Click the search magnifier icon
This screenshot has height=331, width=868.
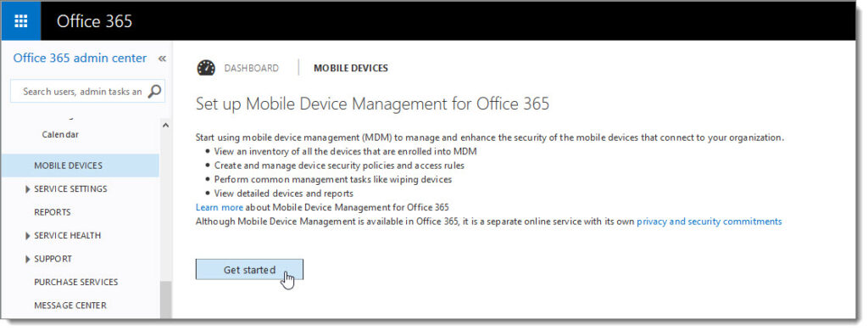pyautogui.click(x=154, y=91)
